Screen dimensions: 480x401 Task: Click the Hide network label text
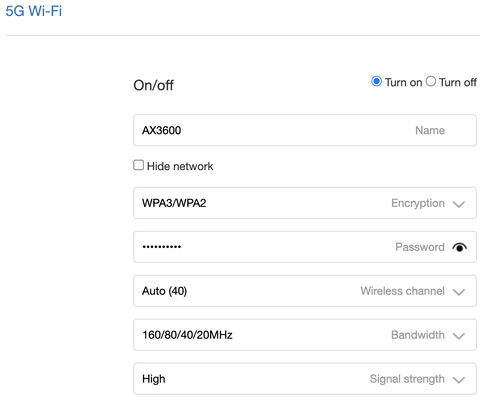click(x=180, y=166)
